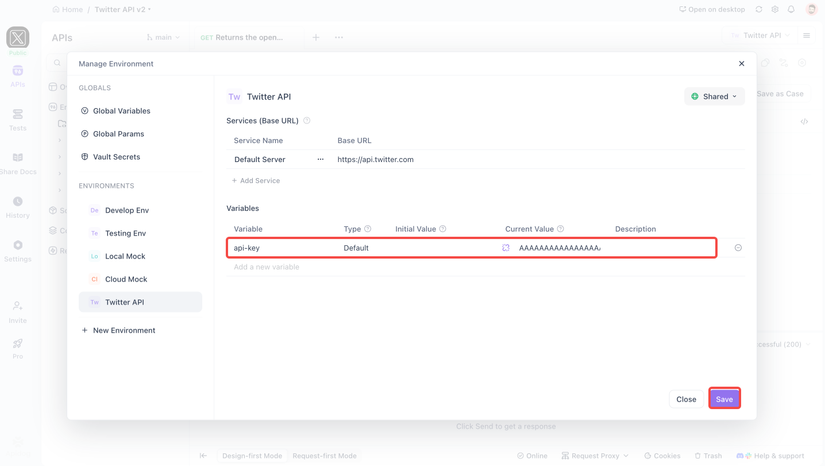Click Save as Case button
Screen dimensions: 825x466
[780, 94]
